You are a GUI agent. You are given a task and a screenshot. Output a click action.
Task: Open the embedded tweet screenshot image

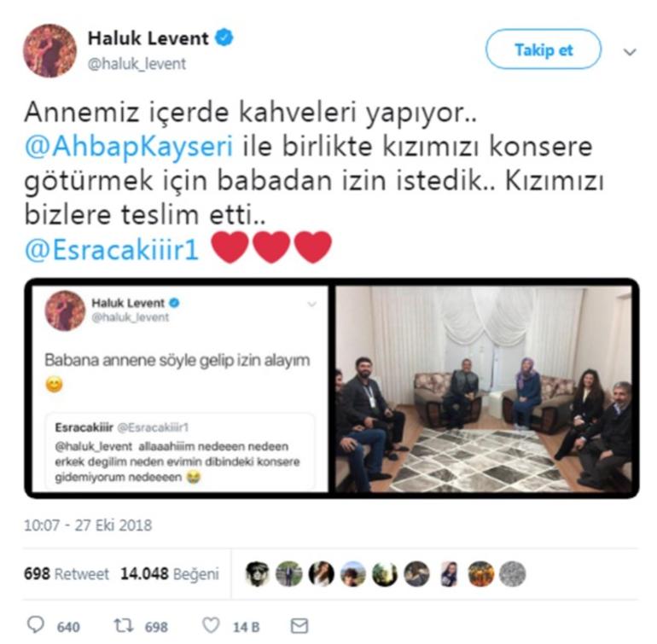(180, 389)
